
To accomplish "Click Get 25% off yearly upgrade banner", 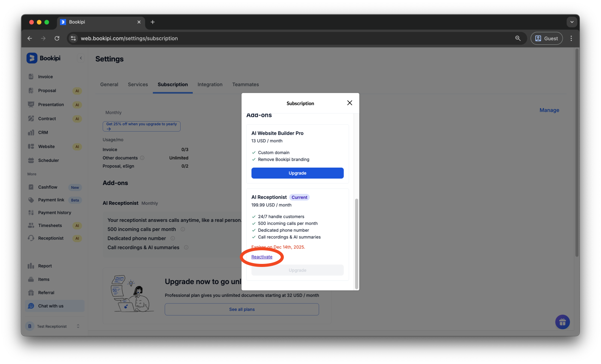I will pyautogui.click(x=142, y=126).
